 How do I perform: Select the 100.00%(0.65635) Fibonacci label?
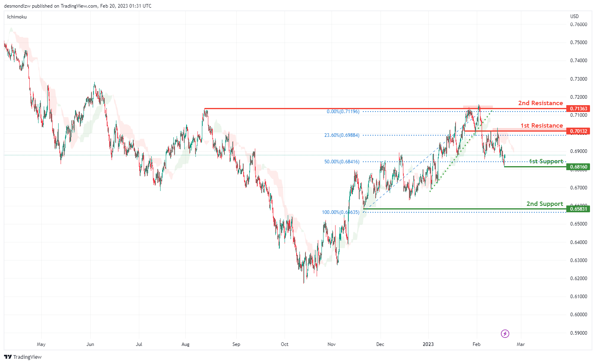point(340,212)
